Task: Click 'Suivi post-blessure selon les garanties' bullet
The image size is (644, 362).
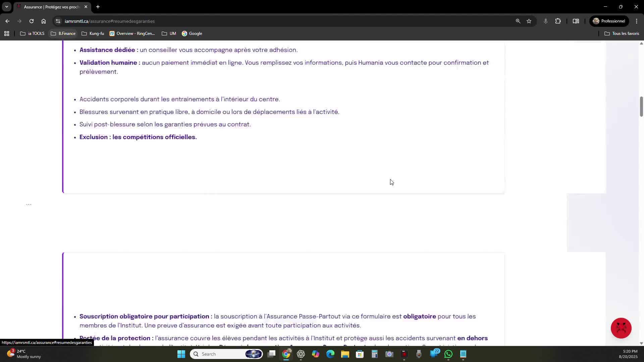Action: (165, 124)
